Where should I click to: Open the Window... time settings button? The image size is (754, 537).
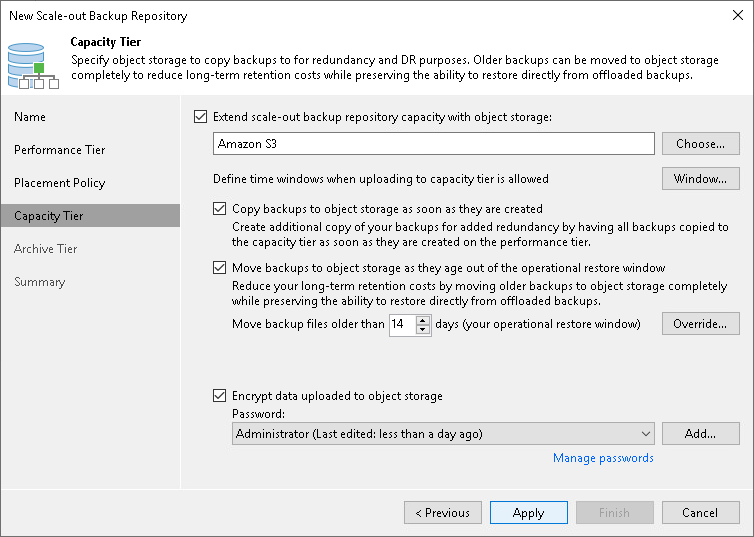pos(701,179)
